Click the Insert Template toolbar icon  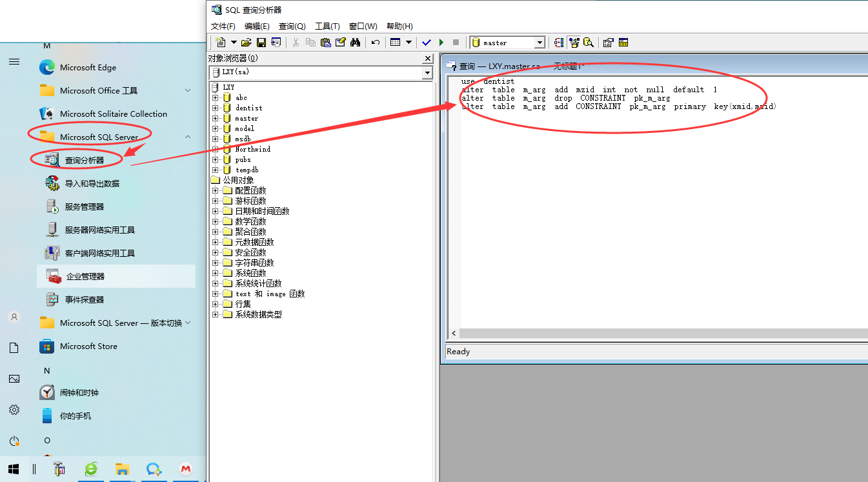coord(276,43)
